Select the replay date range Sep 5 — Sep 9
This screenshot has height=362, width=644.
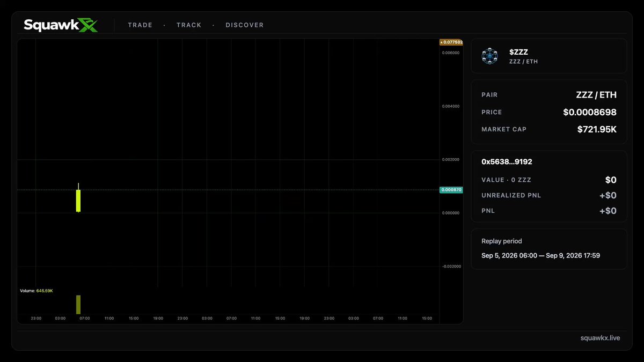pos(540,255)
